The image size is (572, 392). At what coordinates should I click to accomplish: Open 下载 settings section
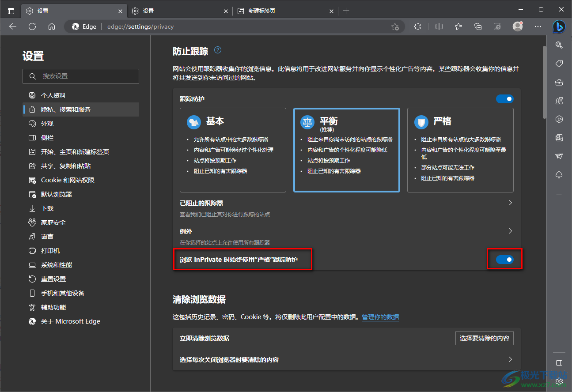(x=81, y=208)
